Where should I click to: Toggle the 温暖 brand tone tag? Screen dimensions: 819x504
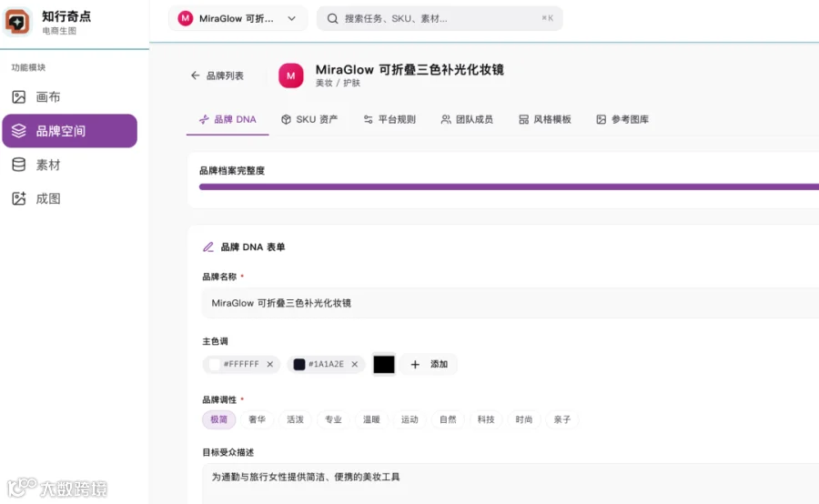371,419
